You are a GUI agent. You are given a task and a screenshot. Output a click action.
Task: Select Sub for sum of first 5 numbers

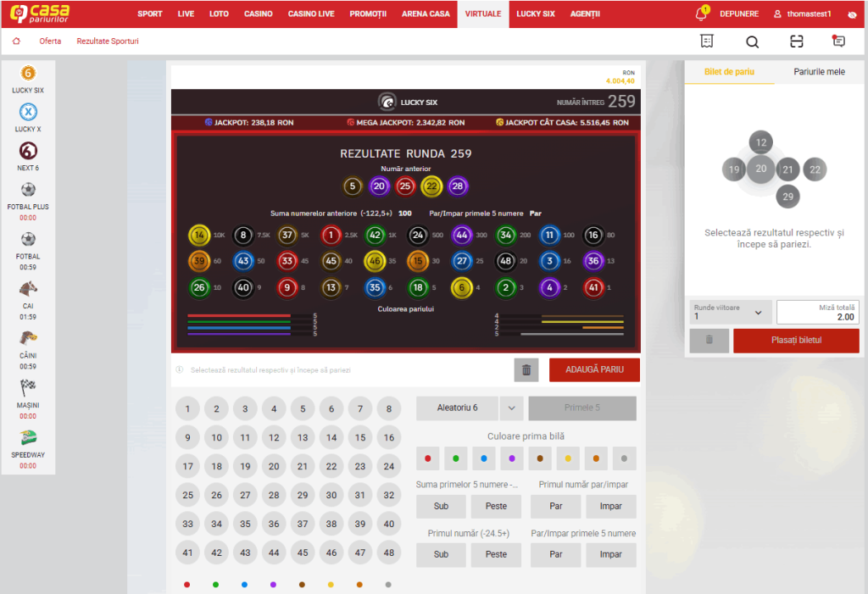(441, 507)
